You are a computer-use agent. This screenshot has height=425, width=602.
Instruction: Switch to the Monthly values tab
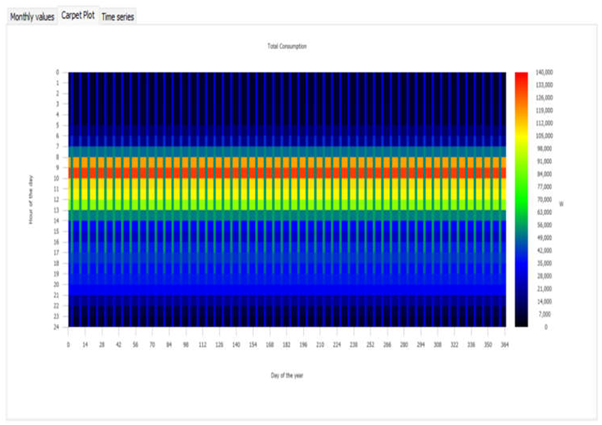pos(31,17)
